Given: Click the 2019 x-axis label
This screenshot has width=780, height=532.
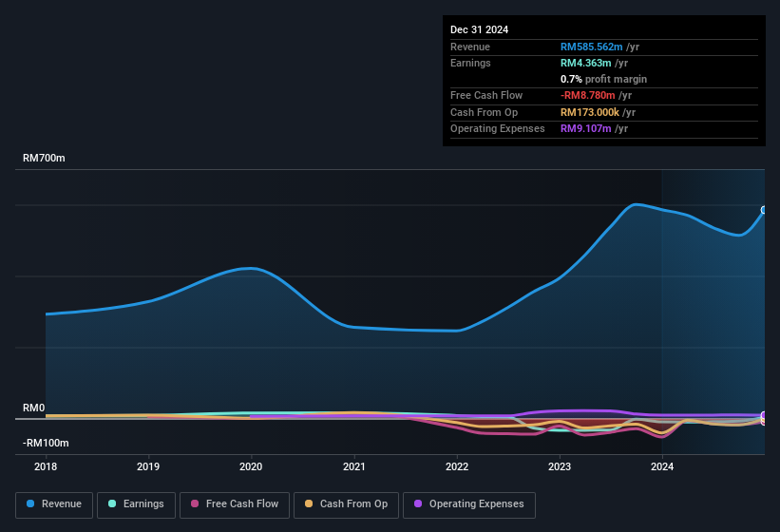Looking at the screenshot, I should coord(148,466).
